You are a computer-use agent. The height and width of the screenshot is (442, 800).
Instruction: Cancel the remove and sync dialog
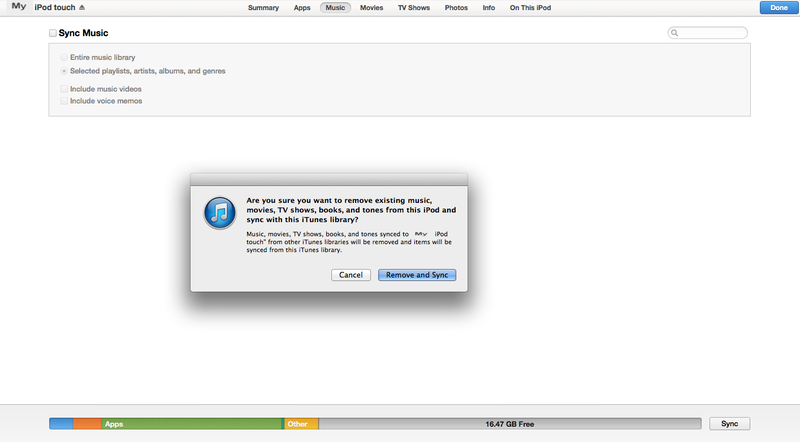[351, 275]
